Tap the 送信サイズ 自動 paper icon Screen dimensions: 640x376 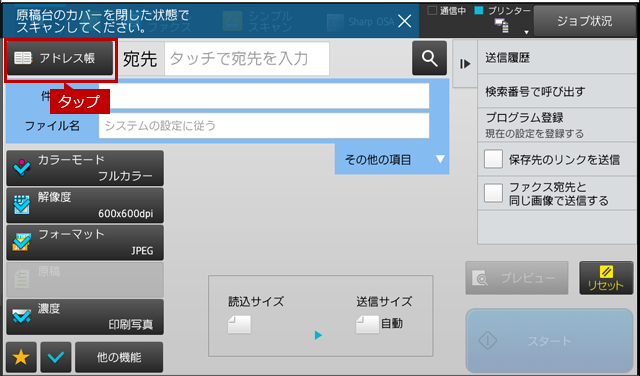(367, 325)
